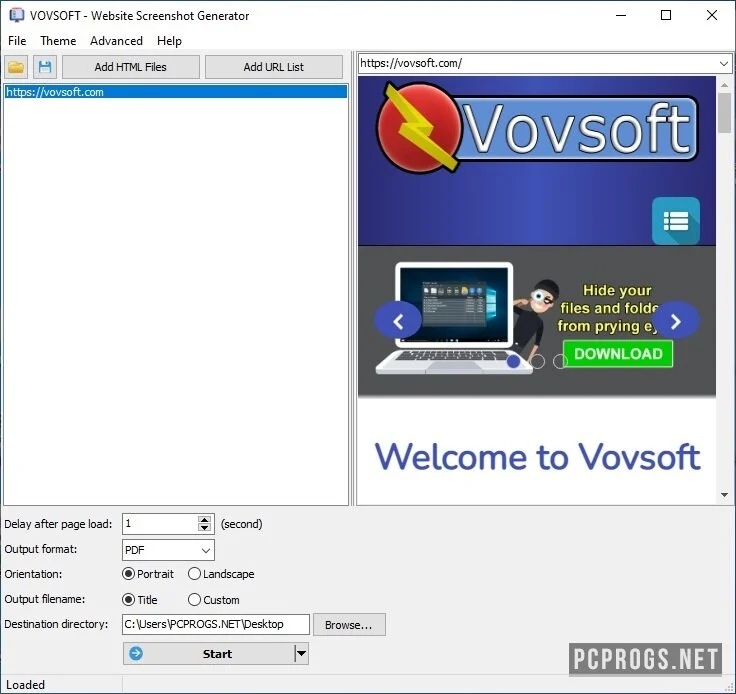Minimize the window

tap(621, 15)
